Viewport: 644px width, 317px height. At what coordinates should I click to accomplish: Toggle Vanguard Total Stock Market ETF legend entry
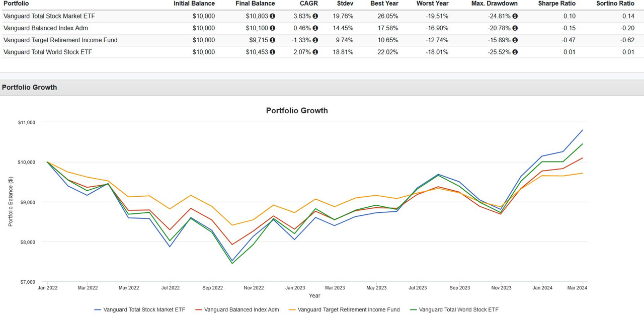pos(140,309)
